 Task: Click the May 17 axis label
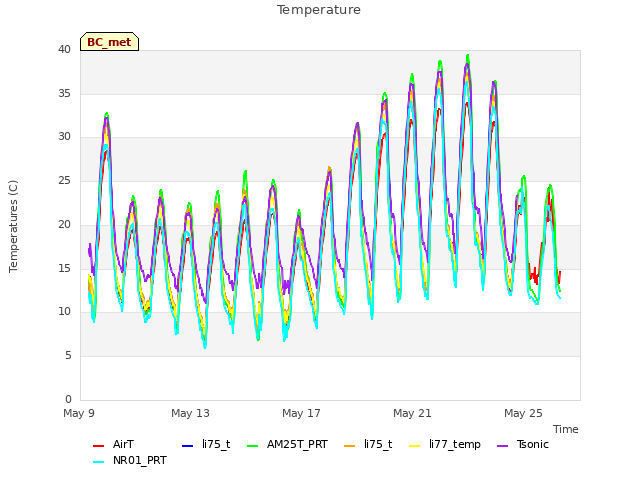301,413
